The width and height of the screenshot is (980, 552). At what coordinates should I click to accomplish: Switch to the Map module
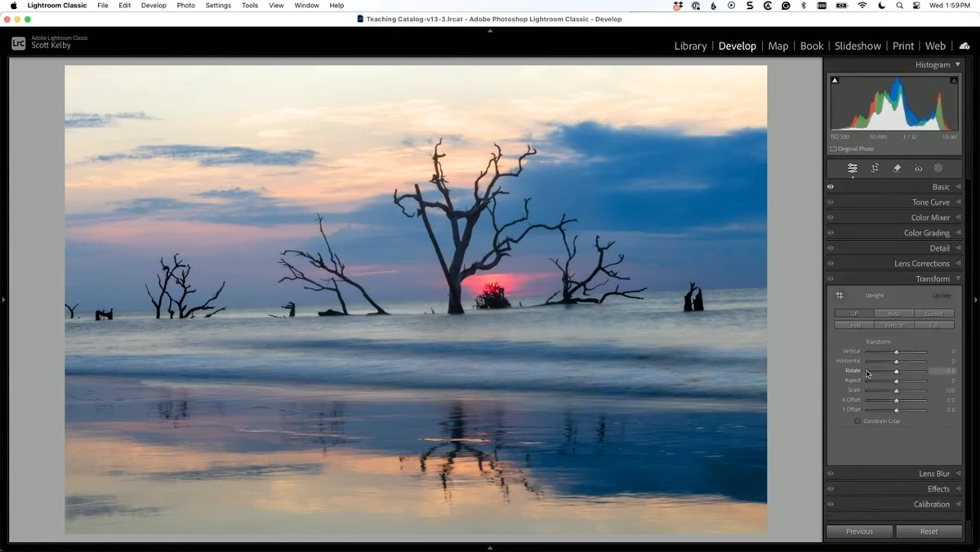pyautogui.click(x=778, y=46)
